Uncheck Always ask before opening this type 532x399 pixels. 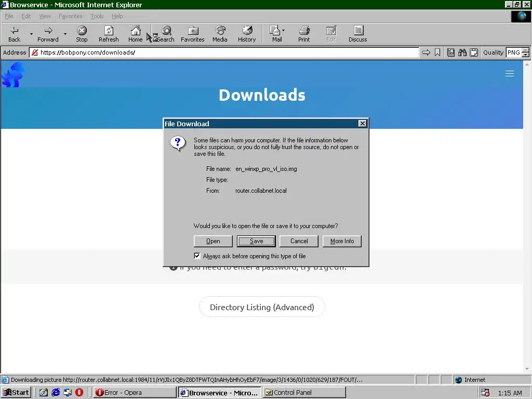click(197, 256)
